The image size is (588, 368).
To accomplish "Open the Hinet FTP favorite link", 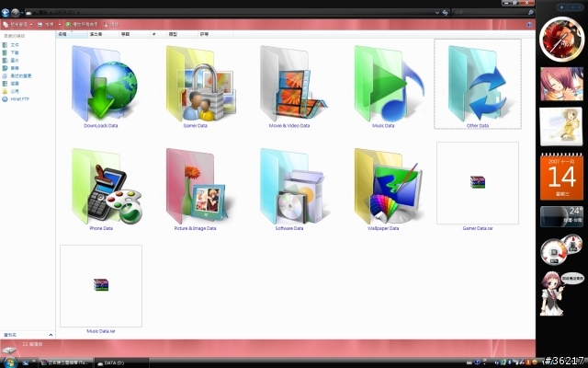I will (19, 98).
